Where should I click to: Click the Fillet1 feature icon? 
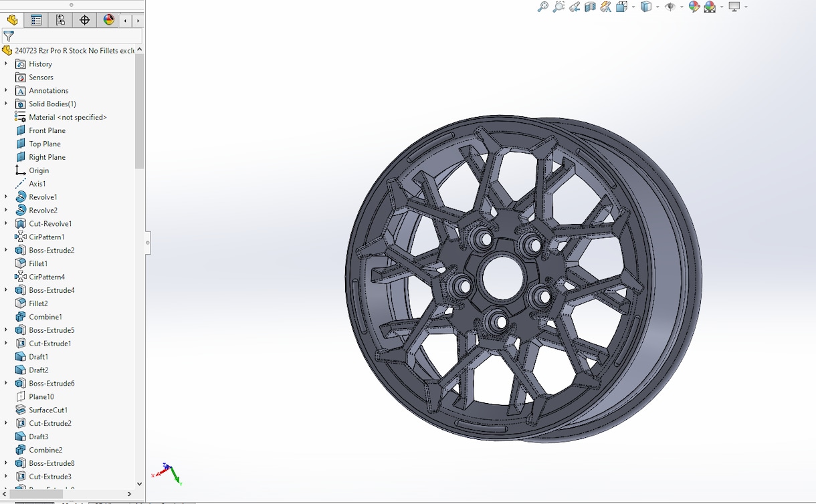[x=21, y=263]
